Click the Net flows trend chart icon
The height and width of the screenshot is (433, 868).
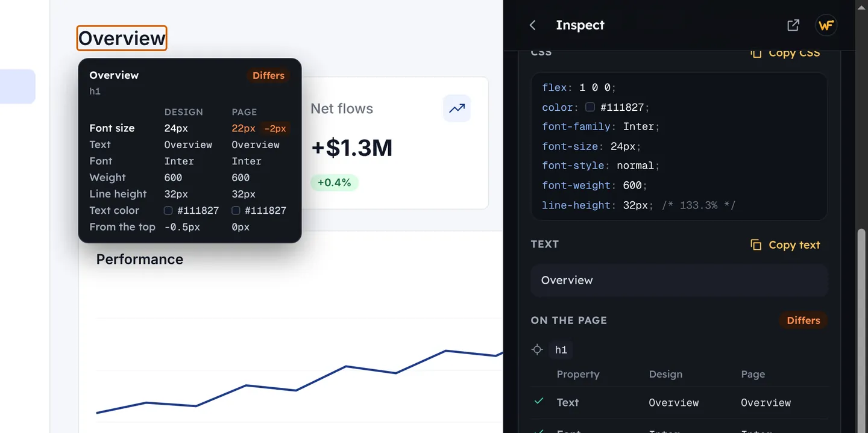tap(457, 108)
